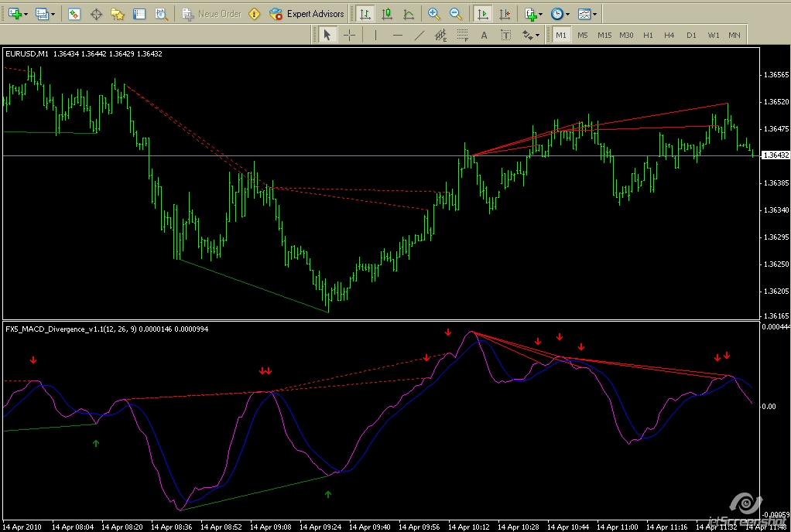The image size is (791, 532).
Task: Zoom in on the chart
Action: coord(433,14)
